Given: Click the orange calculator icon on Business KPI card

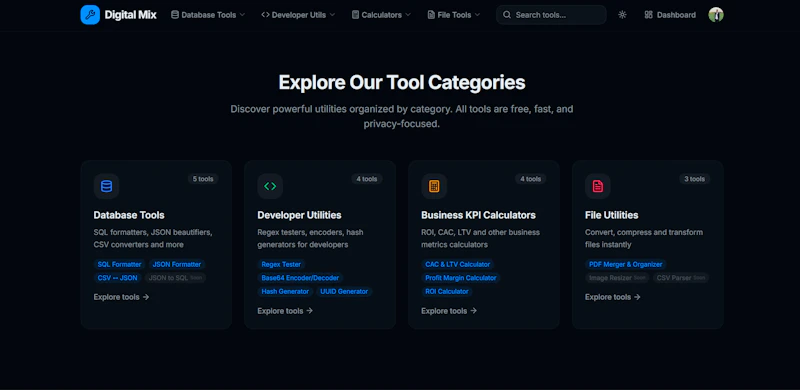Looking at the screenshot, I should point(434,186).
